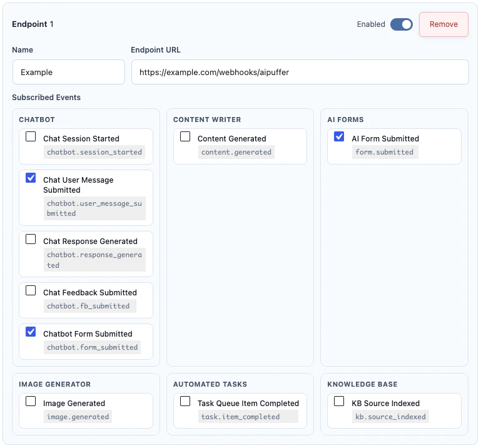Check the Chat Feedback Submitted checkbox

click(x=31, y=290)
